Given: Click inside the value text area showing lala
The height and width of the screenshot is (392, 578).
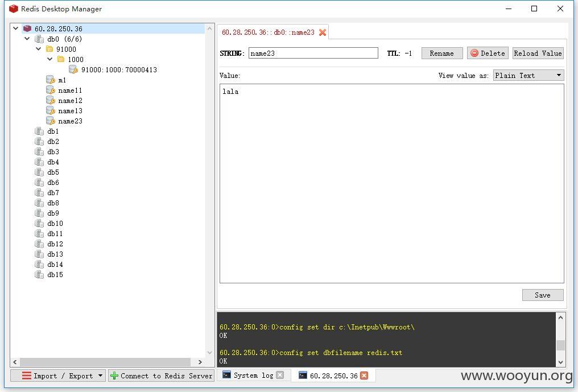Looking at the screenshot, I should pos(392,183).
